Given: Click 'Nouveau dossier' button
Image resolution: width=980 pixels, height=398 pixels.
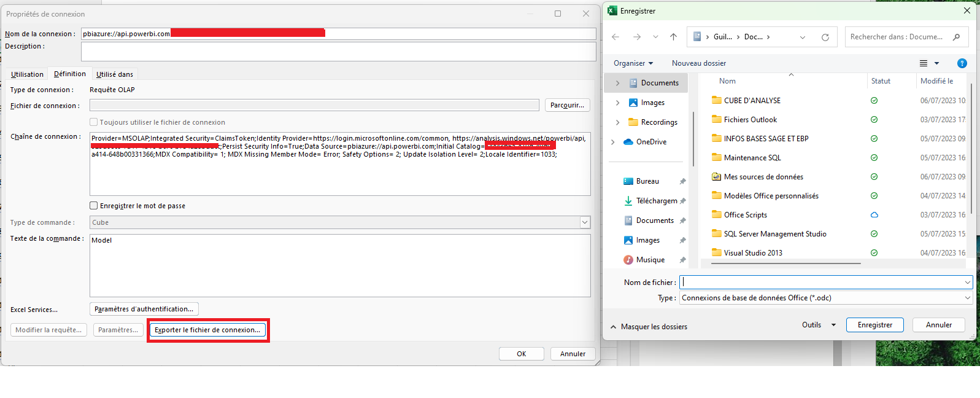Looking at the screenshot, I should coord(699,63).
